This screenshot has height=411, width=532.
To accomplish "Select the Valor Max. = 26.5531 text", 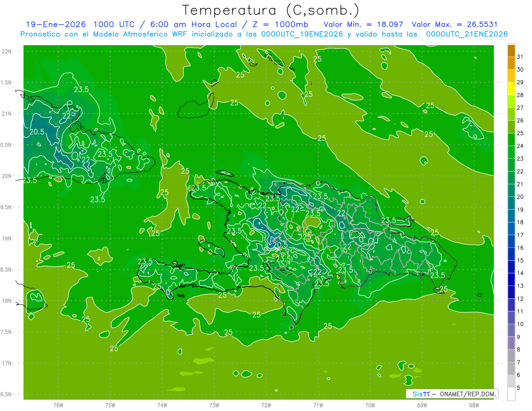I will (460, 24).
